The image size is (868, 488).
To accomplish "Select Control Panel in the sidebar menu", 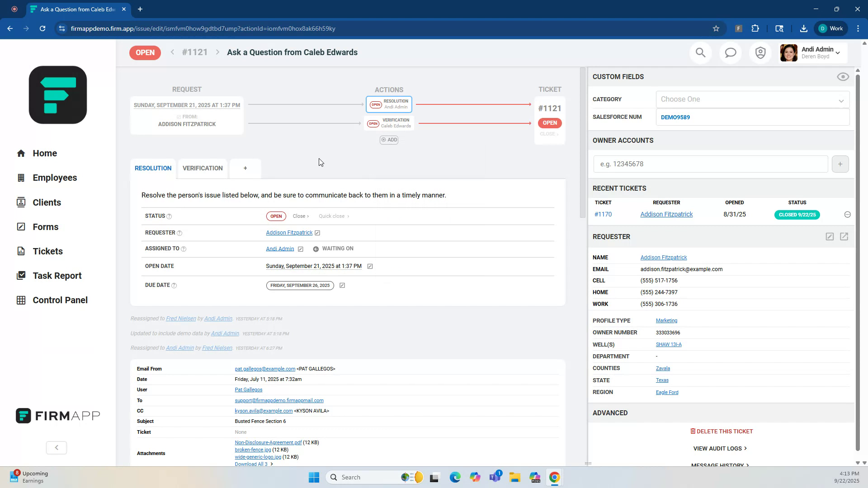I will pos(60,300).
